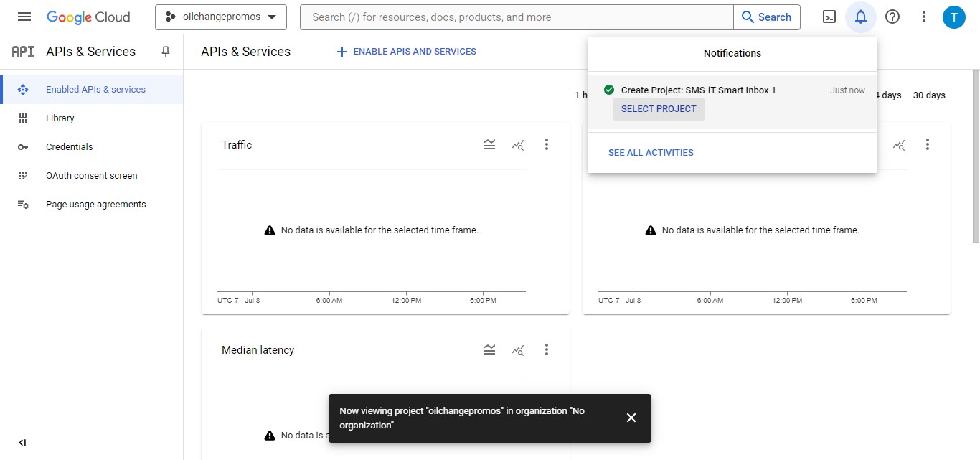Open the oilchangepromos project selector dropdown

tap(221, 17)
